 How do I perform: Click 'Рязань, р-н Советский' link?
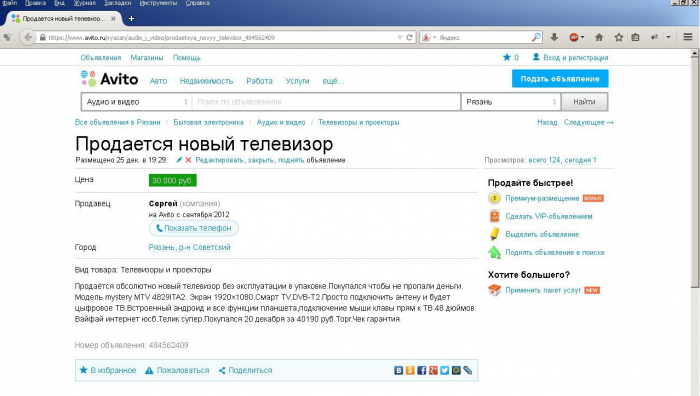tap(189, 247)
